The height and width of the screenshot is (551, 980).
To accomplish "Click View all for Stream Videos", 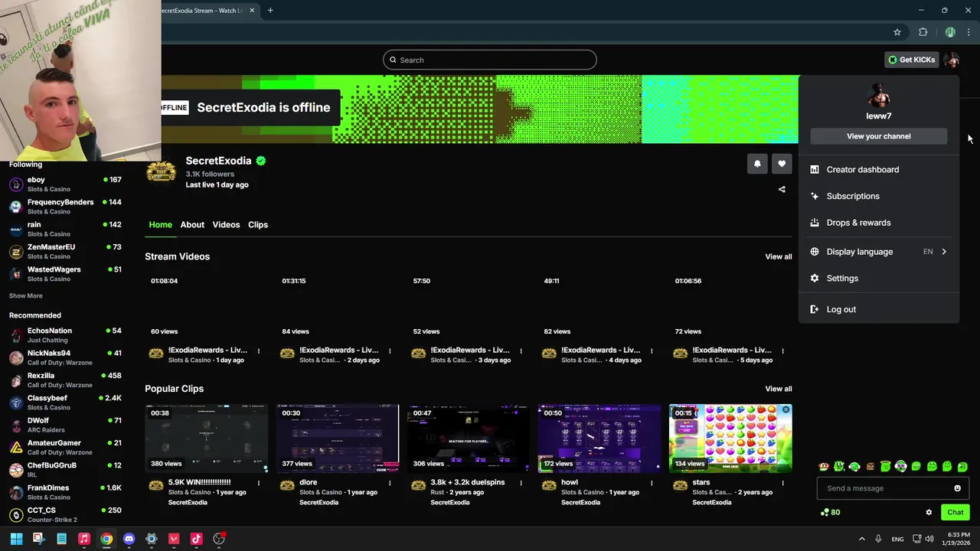I will coord(779,257).
